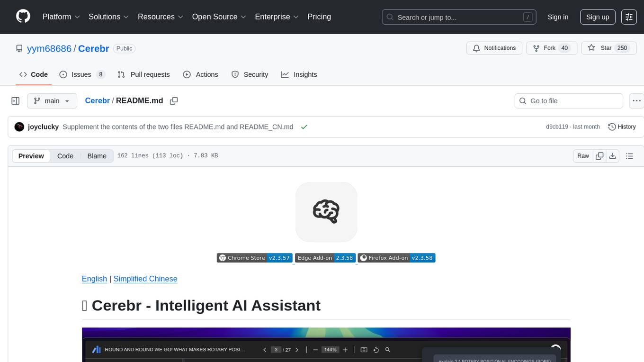
Task: Open the Edge Add-on 2.3.58 badge
Action: click(x=325, y=258)
